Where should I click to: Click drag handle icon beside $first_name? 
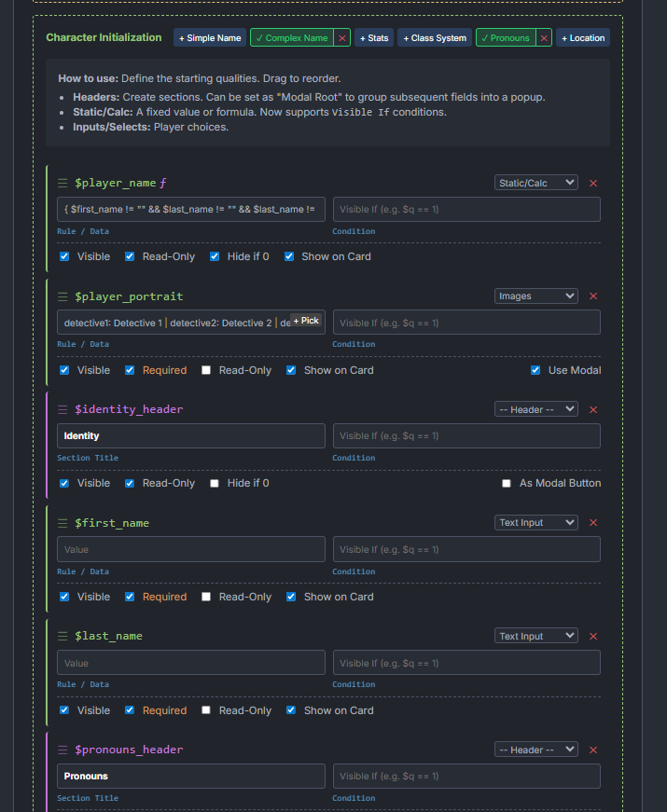[x=63, y=523]
